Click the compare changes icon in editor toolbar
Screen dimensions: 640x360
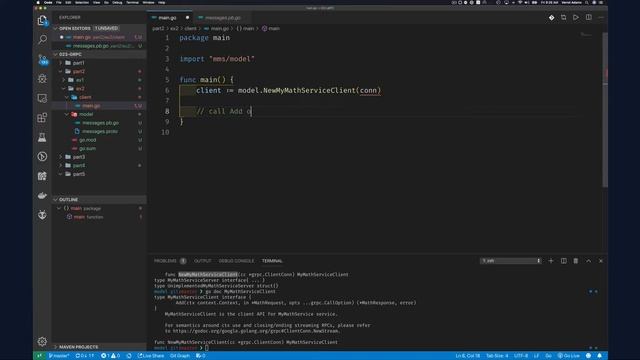[564, 18]
